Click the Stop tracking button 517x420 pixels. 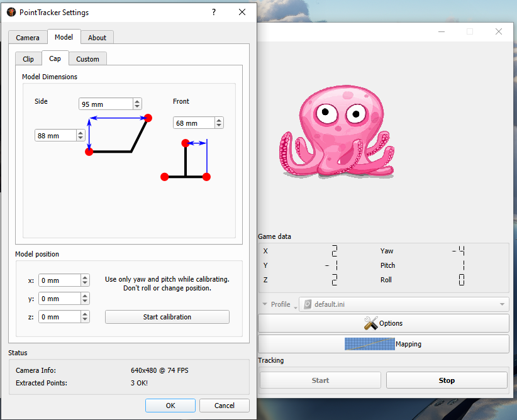[446, 380]
